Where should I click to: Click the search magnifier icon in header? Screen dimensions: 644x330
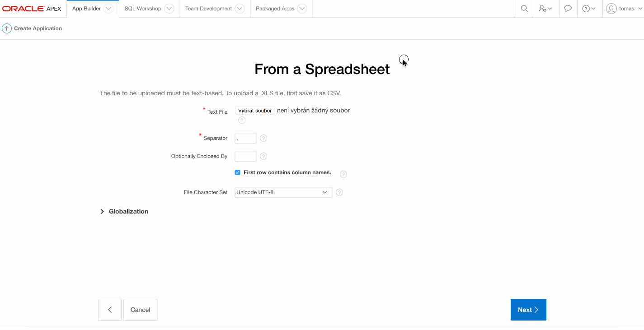tap(524, 9)
